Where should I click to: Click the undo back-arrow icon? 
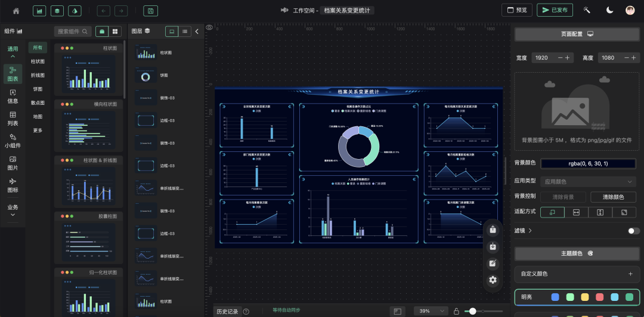click(x=103, y=11)
